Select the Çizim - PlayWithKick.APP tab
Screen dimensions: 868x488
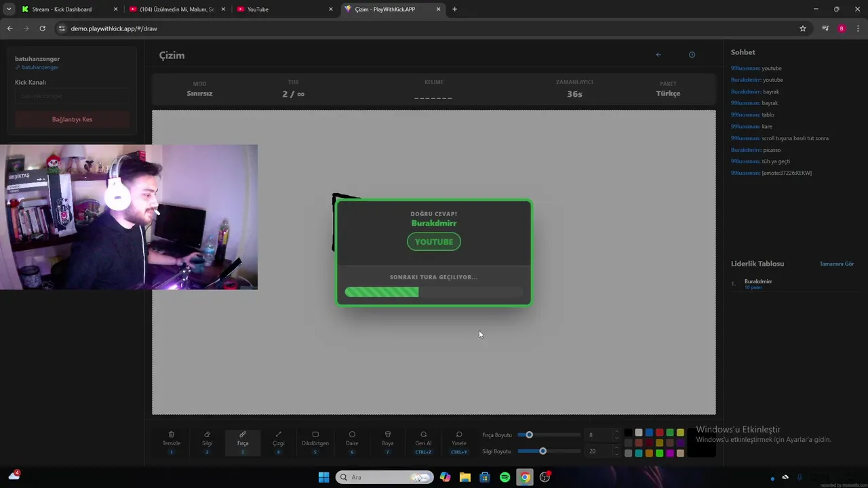[393, 9]
